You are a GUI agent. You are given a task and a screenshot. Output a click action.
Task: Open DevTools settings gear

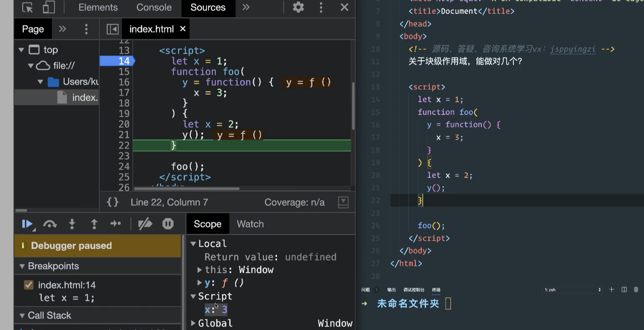(298, 7)
